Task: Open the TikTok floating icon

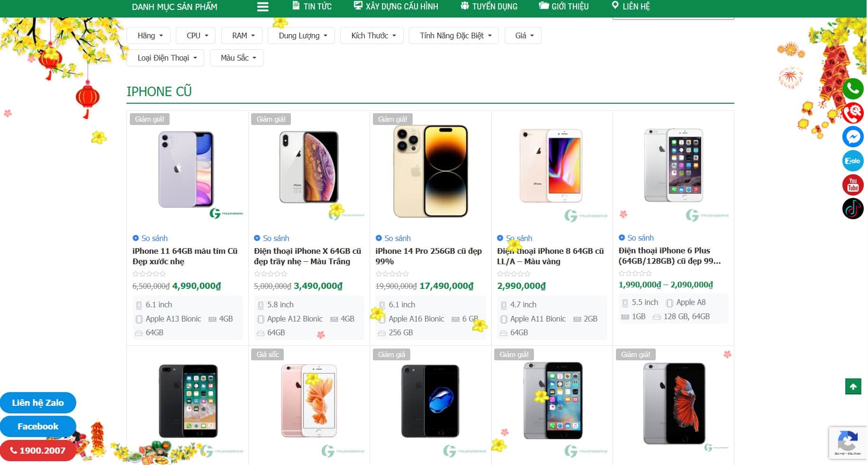Action: pyautogui.click(x=853, y=209)
